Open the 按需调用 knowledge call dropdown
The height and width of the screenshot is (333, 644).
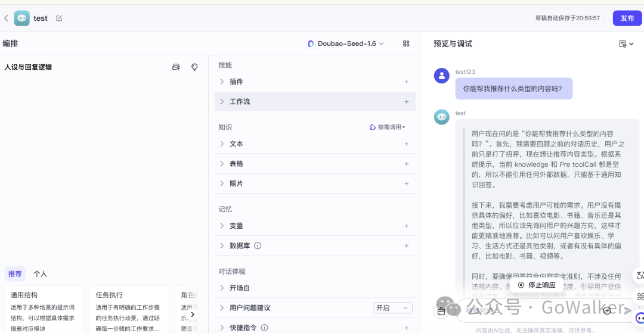tap(388, 127)
